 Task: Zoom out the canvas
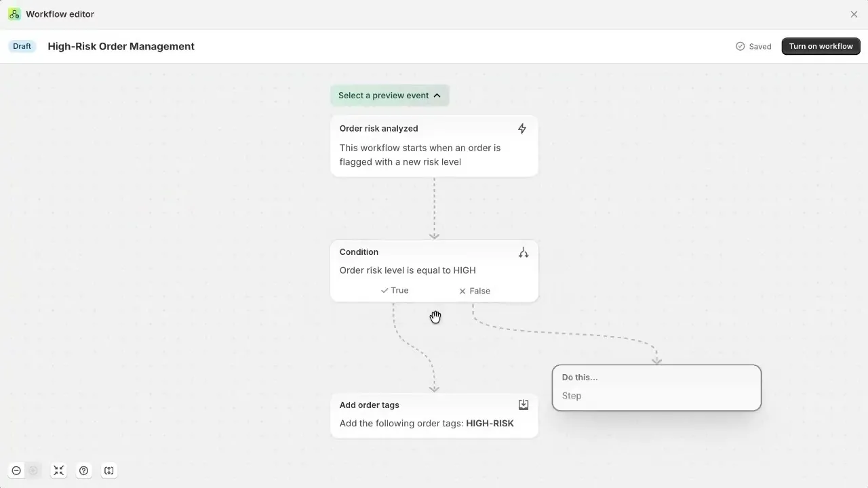(16, 470)
